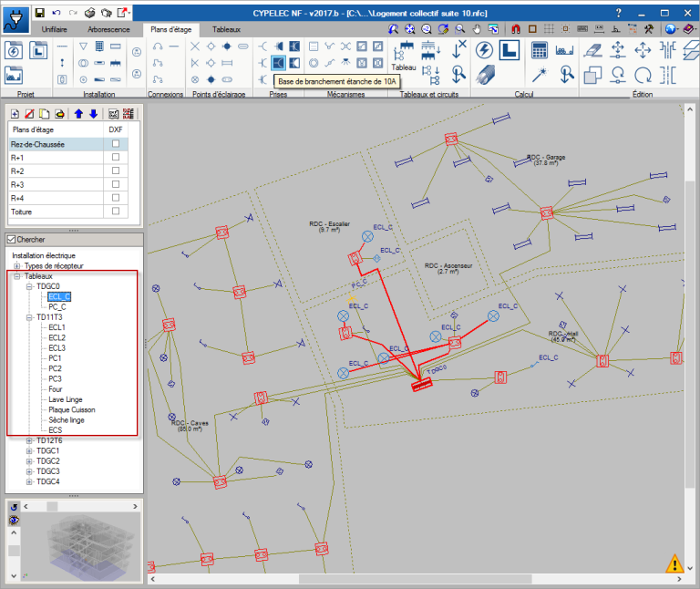Enable DXF checkbox for Toiture
Viewport: 700px width, 589px height.
(115, 212)
